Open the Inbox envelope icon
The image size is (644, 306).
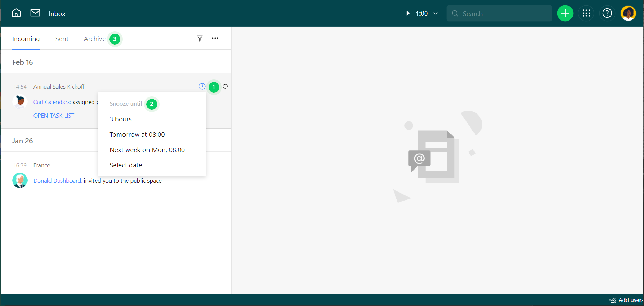[35, 13]
